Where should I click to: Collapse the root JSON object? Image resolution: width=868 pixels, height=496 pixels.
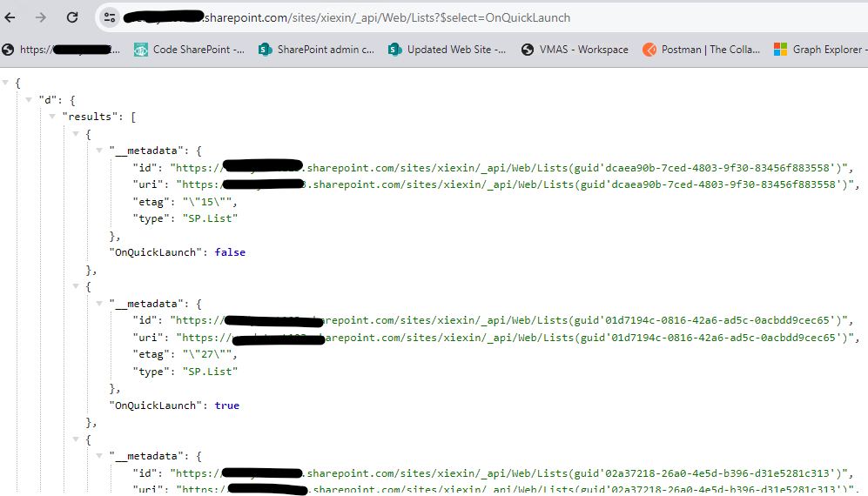(5, 83)
